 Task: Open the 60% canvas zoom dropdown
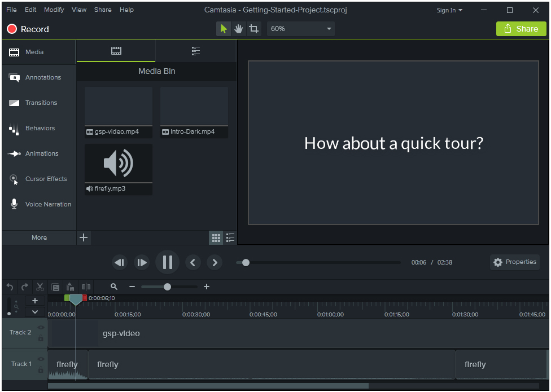click(x=301, y=29)
